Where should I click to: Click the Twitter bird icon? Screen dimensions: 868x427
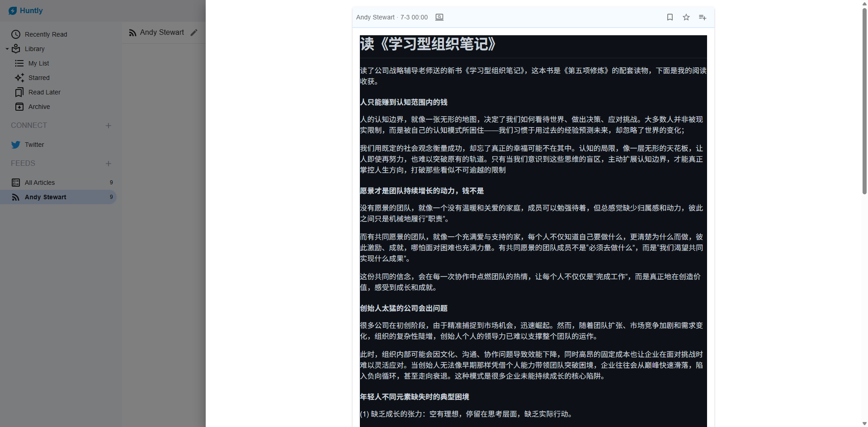(x=16, y=145)
